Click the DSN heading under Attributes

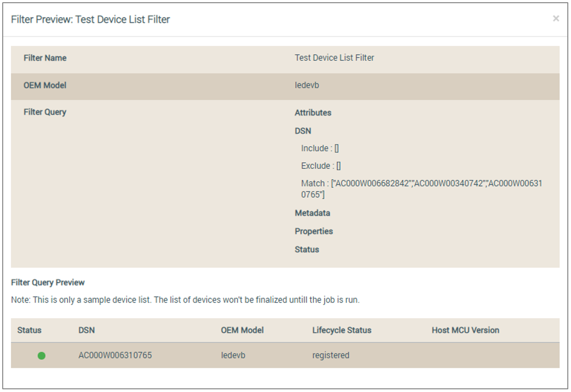click(x=303, y=131)
